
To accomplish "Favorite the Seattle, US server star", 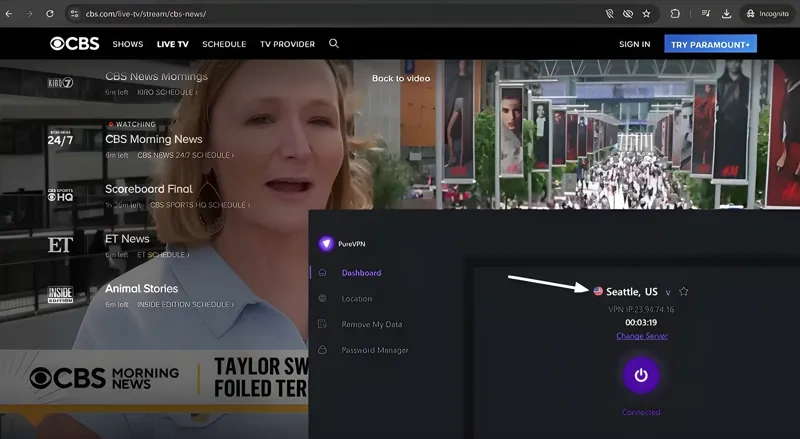I will pos(684,292).
